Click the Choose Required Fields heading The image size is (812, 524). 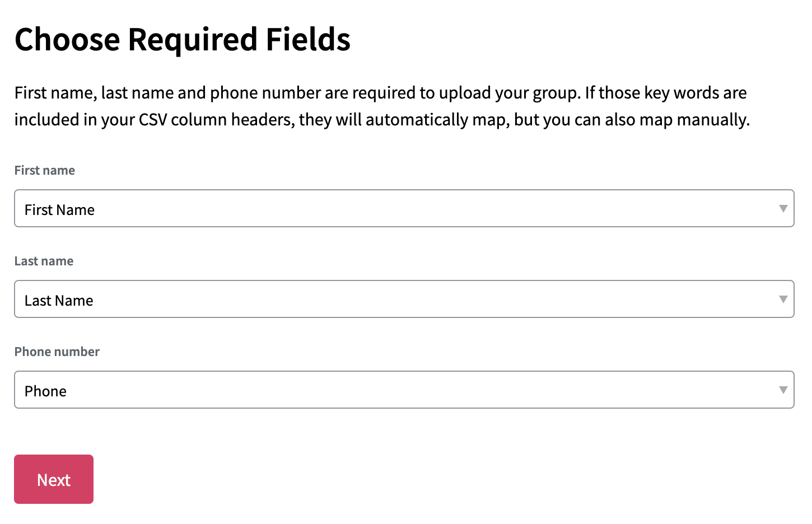183,39
